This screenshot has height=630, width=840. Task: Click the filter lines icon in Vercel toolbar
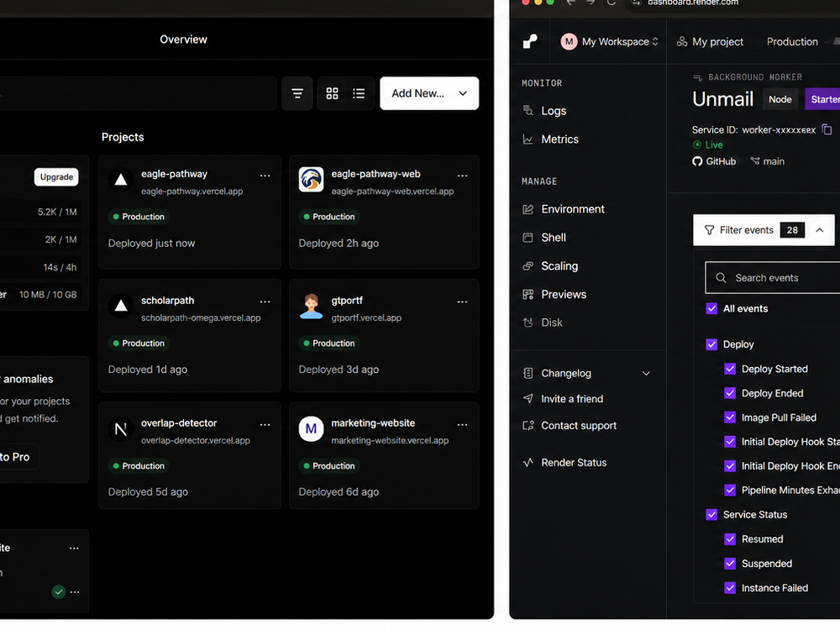pyautogui.click(x=297, y=94)
